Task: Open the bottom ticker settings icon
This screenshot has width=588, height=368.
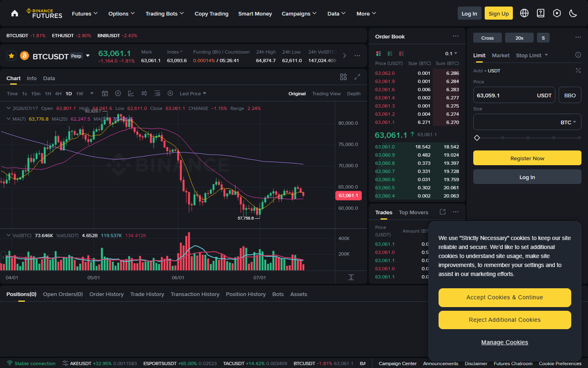Action: point(65,364)
